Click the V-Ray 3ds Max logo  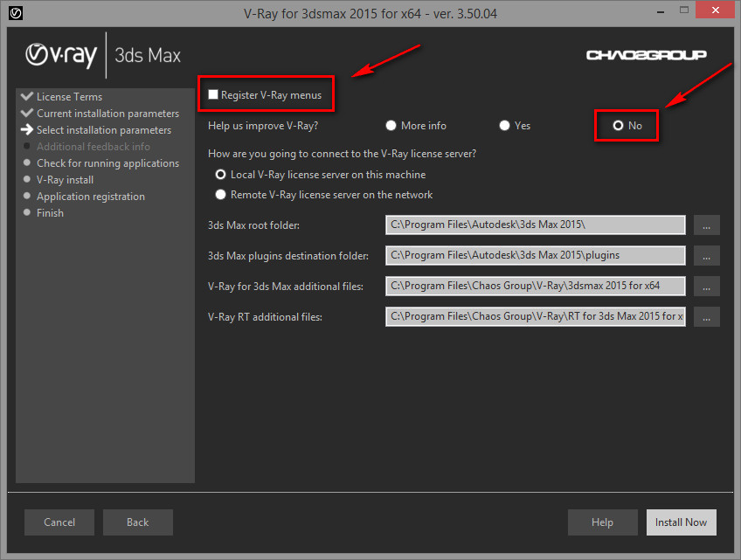(103, 55)
